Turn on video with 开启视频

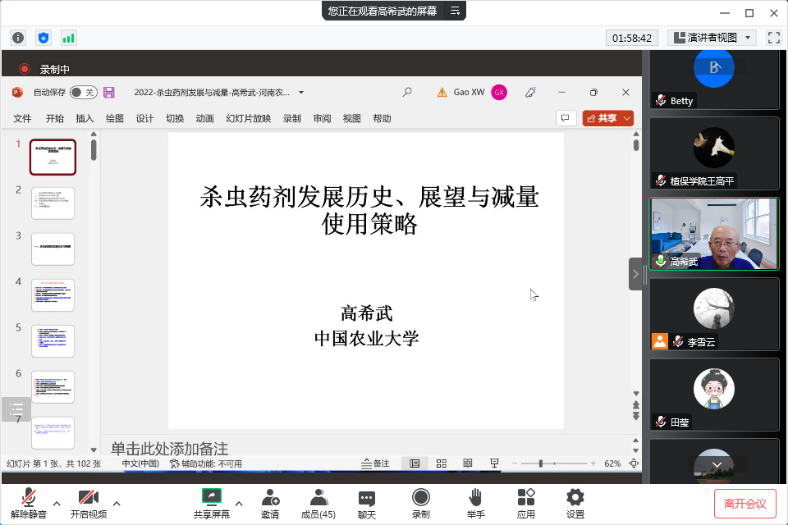(87, 498)
